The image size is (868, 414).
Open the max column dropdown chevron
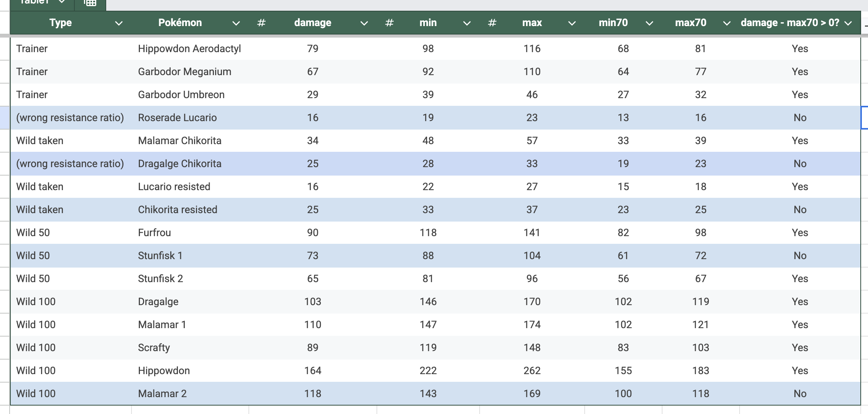tap(572, 23)
